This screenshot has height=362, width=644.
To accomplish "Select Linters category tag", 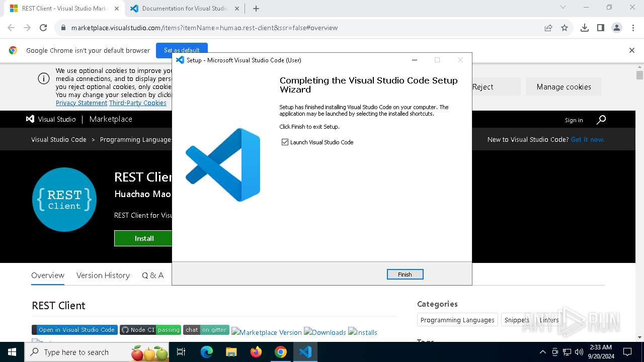I will [549, 320].
